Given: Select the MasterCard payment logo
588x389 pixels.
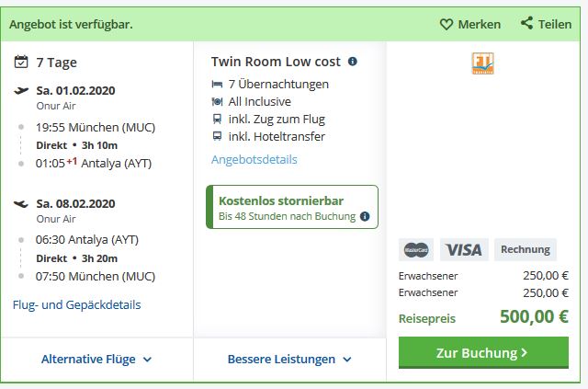Looking at the screenshot, I should coord(416,250).
